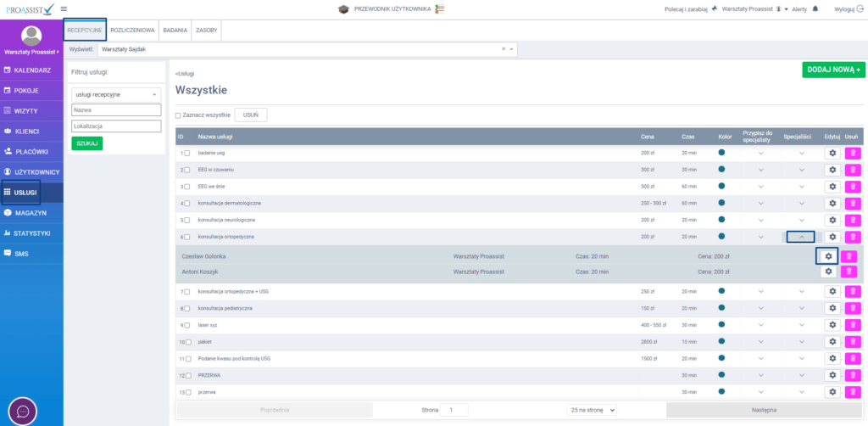Click color dot for EEG w czuwaniu

click(721, 169)
